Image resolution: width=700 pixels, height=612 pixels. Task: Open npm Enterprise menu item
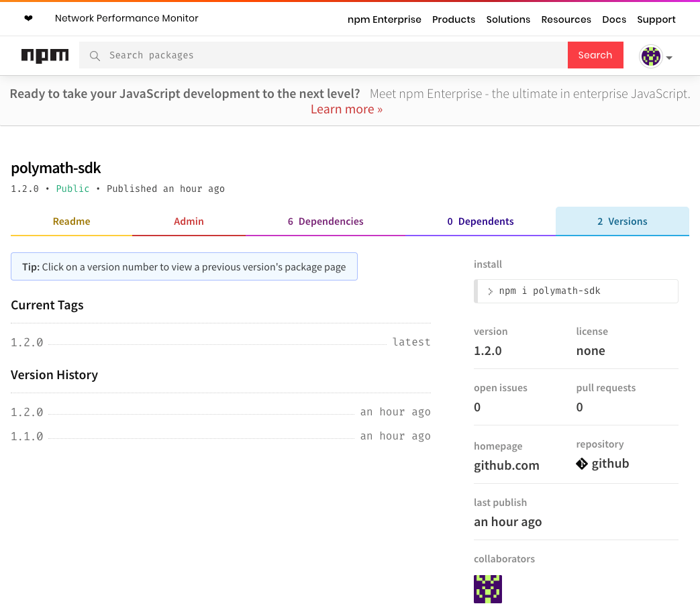pyautogui.click(x=385, y=19)
